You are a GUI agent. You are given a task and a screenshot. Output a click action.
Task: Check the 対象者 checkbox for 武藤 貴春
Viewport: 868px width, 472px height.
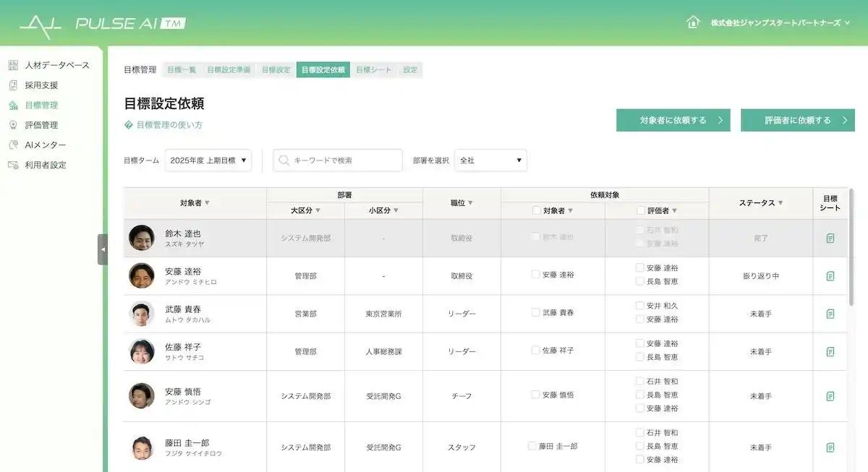point(535,312)
